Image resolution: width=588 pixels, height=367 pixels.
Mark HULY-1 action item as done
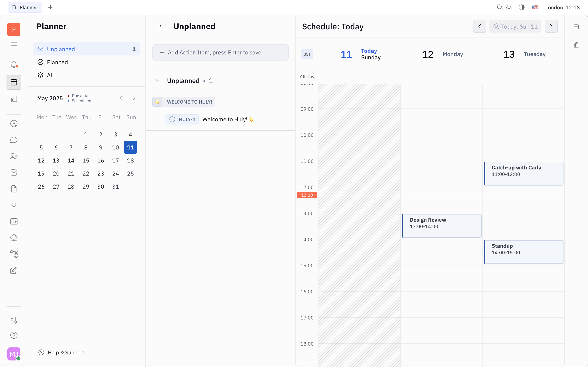pyautogui.click(x=172, y=119)
